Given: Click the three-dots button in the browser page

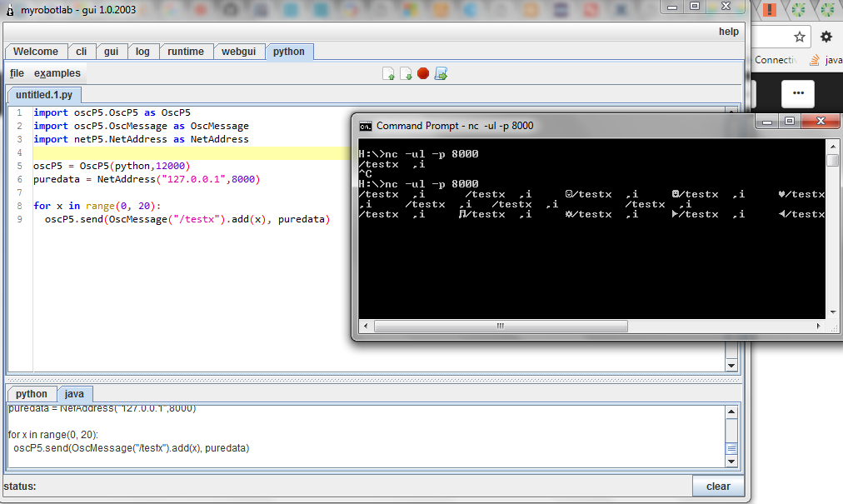Looking at the screenshot, I should tap(798, 93).
